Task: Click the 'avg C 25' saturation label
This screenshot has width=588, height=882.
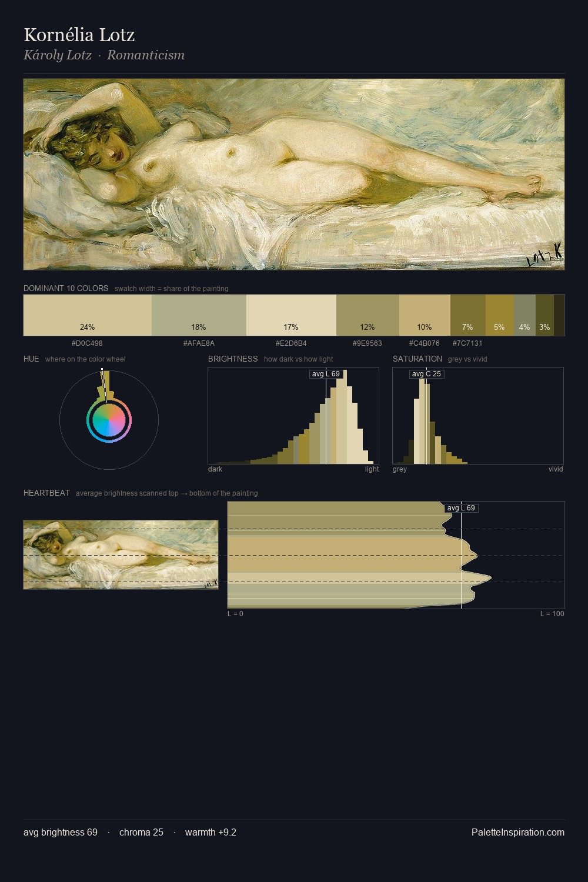Action: click(x=426, y=374)
